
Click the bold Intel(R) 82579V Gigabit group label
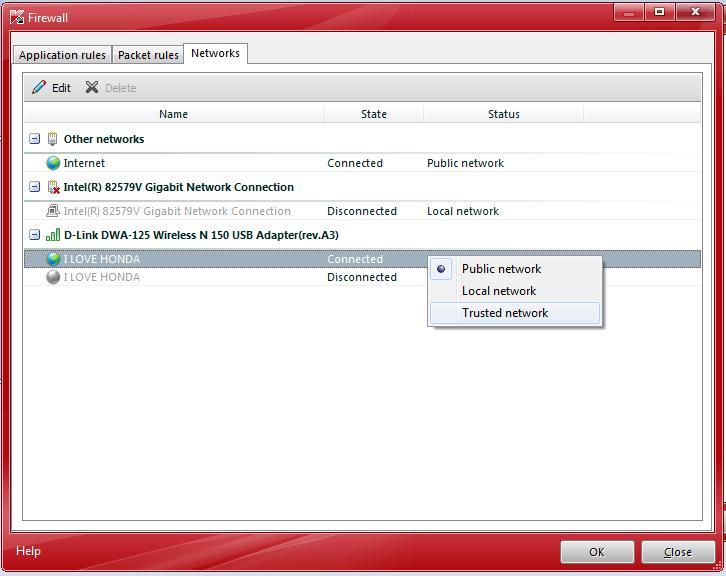179,187
